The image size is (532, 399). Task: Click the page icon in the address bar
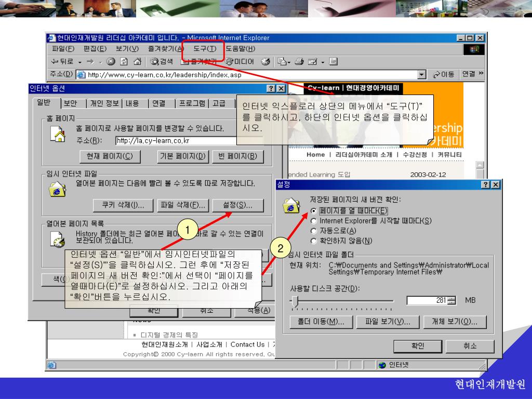[81, 75]
